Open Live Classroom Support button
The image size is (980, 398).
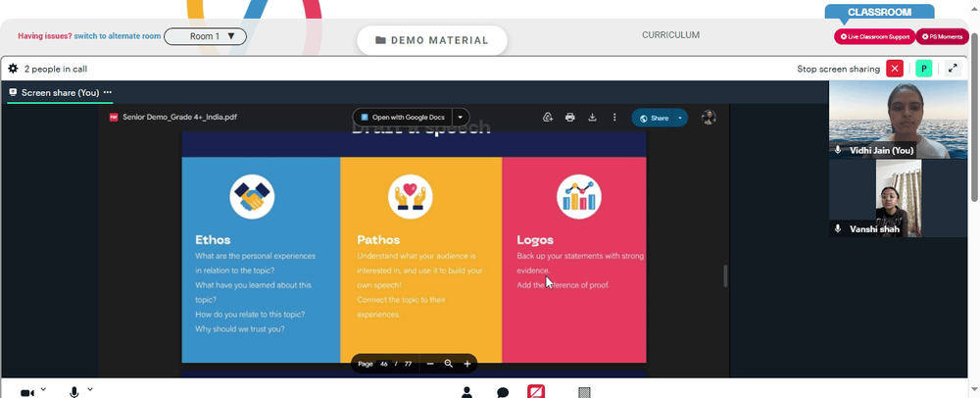pos(874,37)
